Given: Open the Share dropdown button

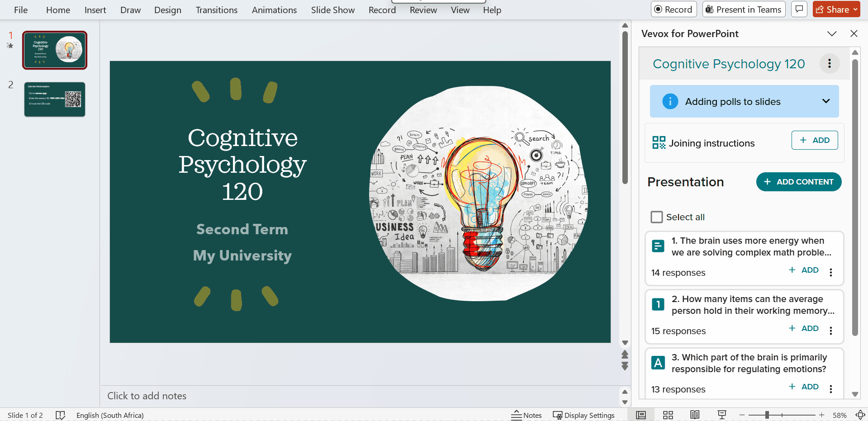Looking at the screenshot, I should 836,9.
